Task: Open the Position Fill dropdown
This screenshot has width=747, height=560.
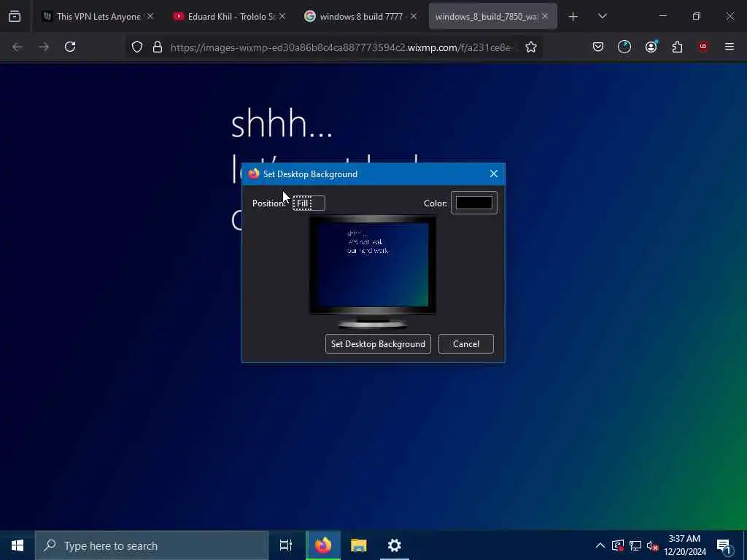Action: tap(309, 203)
